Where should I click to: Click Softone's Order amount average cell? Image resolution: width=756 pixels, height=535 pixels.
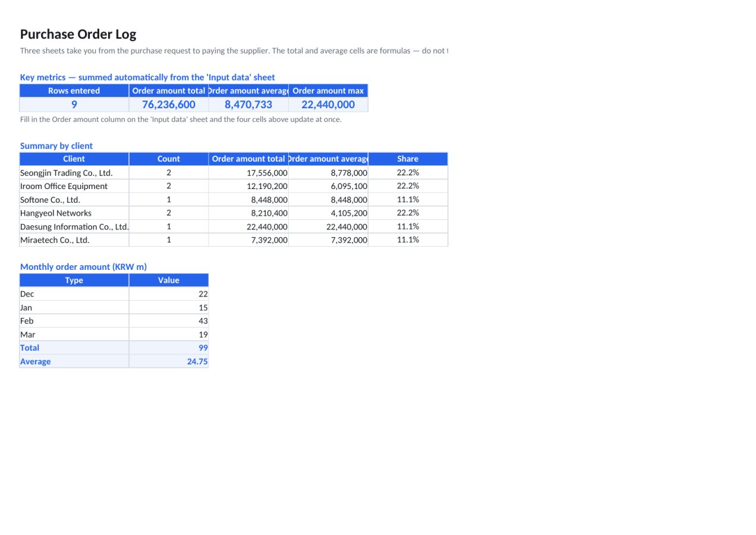tap(328, 200)
